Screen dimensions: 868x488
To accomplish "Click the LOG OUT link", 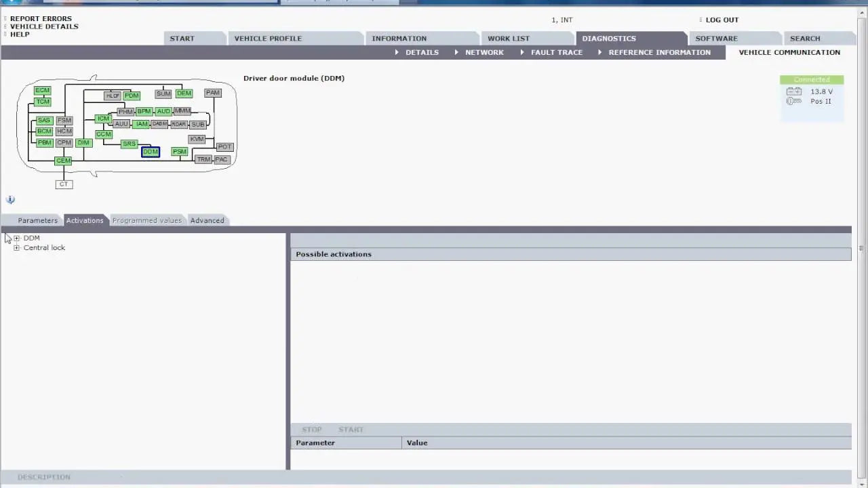I will point(722,20).
